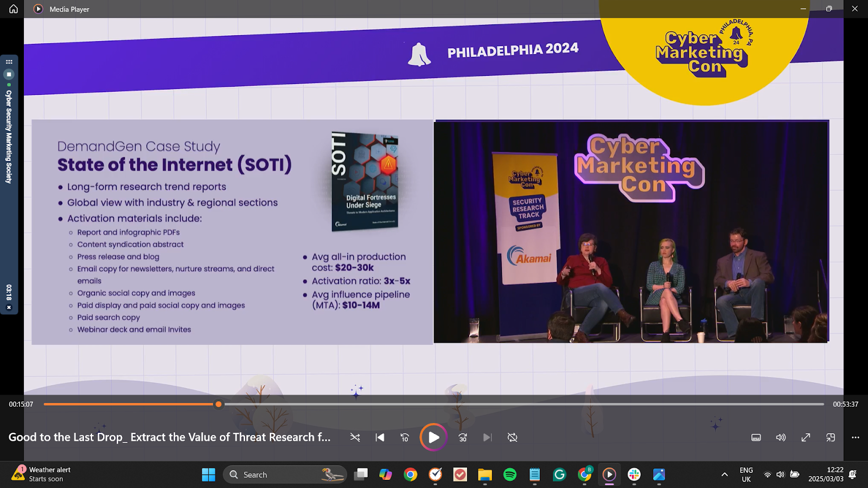Click the Cyber Security Marketing Society label
Viewport: 868px width, 488px height.
click(9, 137)
